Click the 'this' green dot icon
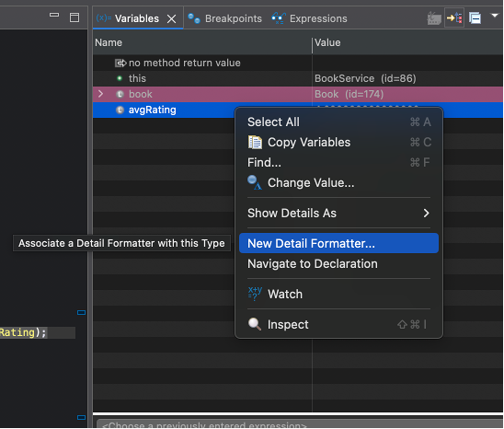Image resolution: width=504 pixels, height=429 pixels. click(x=120, y=78)
